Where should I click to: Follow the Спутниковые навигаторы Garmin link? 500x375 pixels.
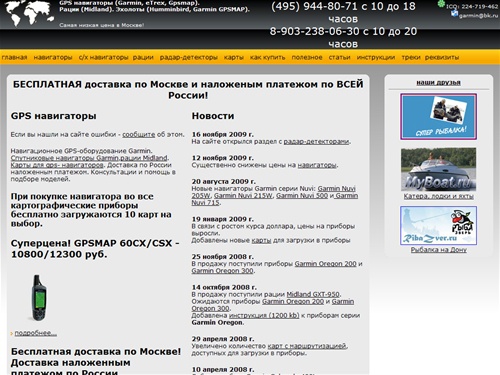65,158
